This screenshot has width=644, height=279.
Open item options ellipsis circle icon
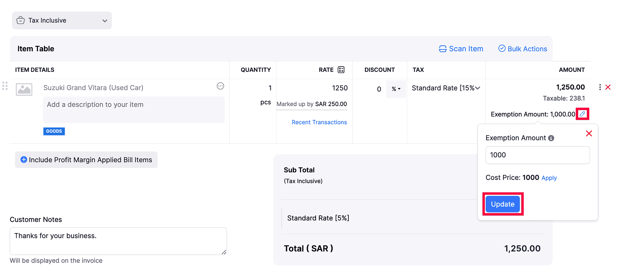[x=220, y=86]
